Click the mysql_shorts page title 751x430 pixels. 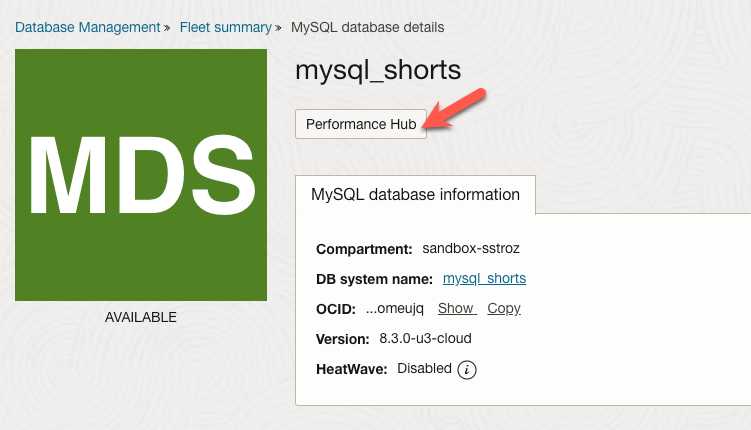tap(378, 70)
